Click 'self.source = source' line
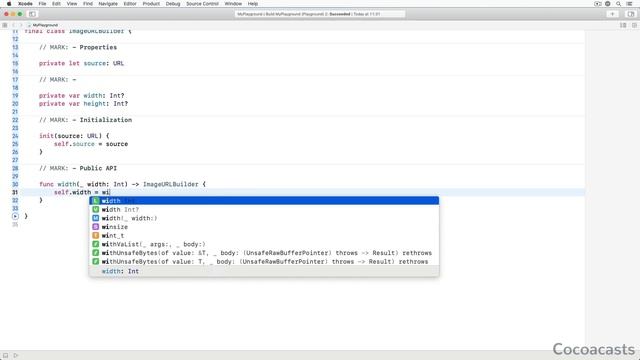This screenshot has height=360, width=640. coord(91,144)
